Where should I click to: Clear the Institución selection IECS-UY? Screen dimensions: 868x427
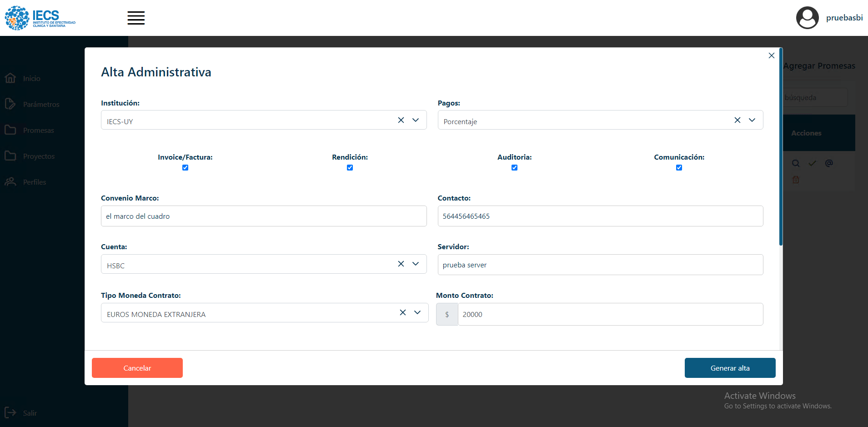tap(401, 120)
